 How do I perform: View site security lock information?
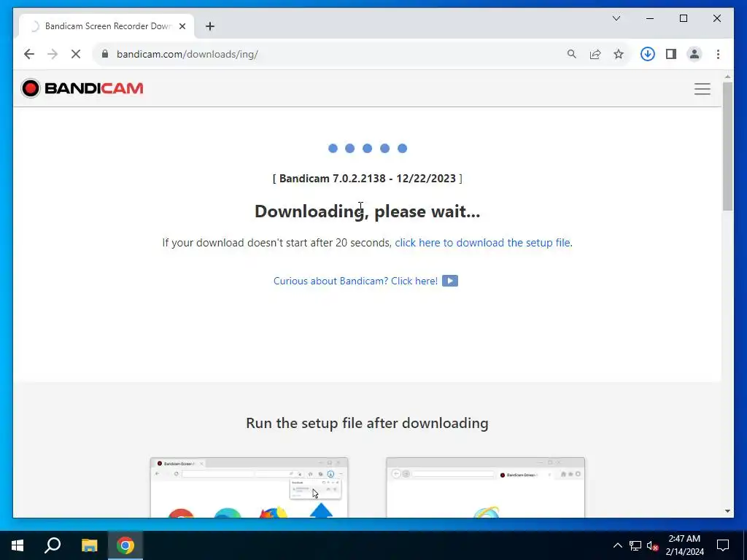tap(105, 54)
